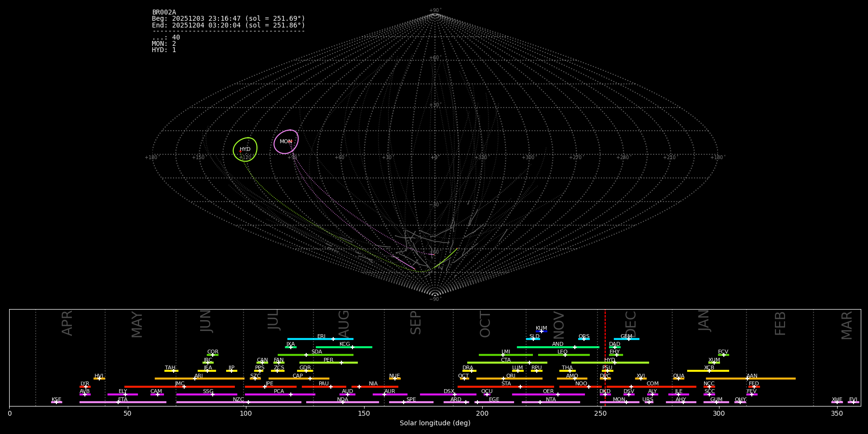868x434 pixels.
Task: Click the ERI shower label
Action: pyautogui.click(x=322, y=337)
